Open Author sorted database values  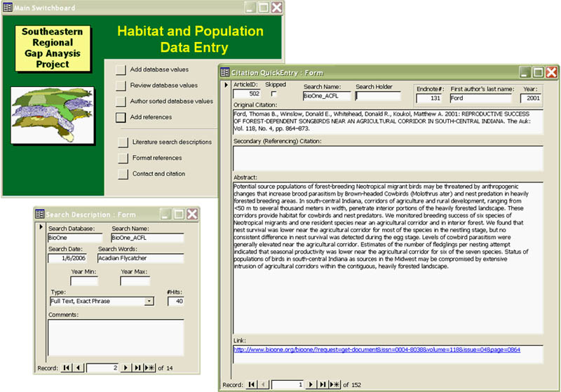121,102
